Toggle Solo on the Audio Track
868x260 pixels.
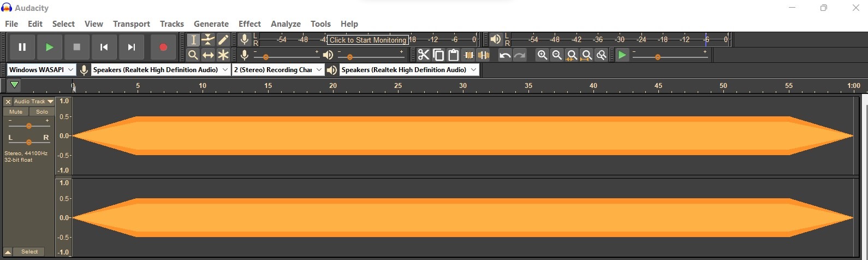(x=42, y=111)
